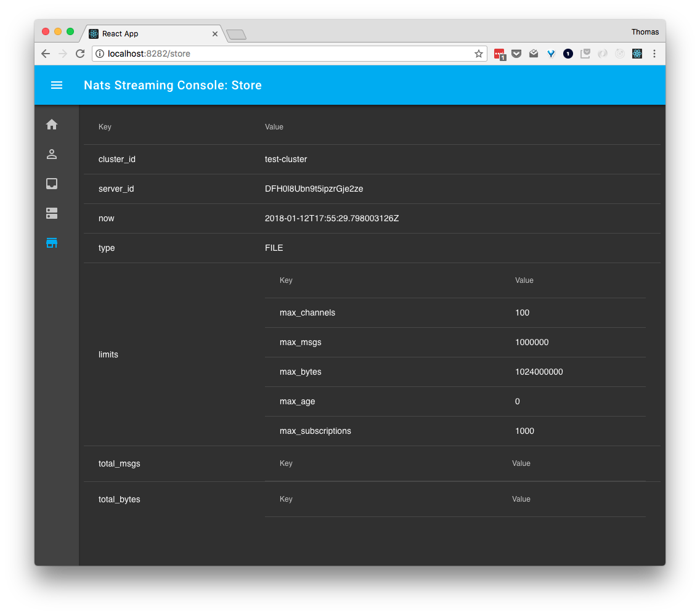Open the Clients person icon in sidebar
Screen dimensions: 700x615
tap(52, 154)
